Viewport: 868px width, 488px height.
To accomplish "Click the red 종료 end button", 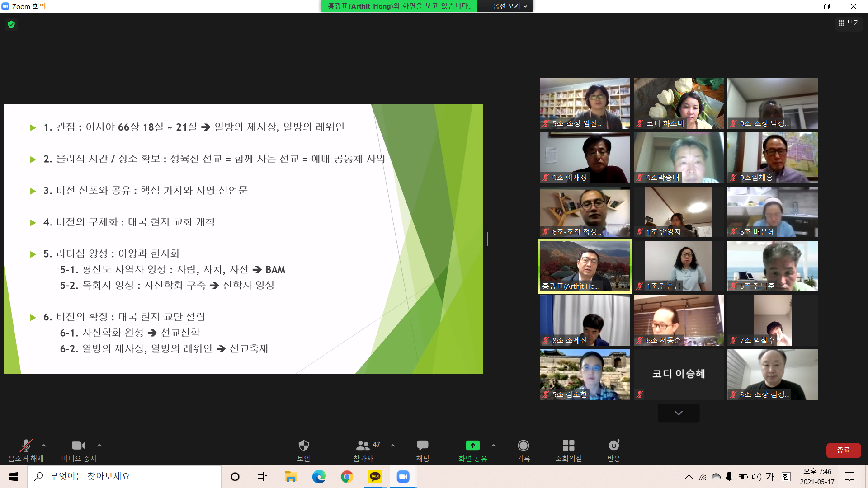I will pos(843,450).
